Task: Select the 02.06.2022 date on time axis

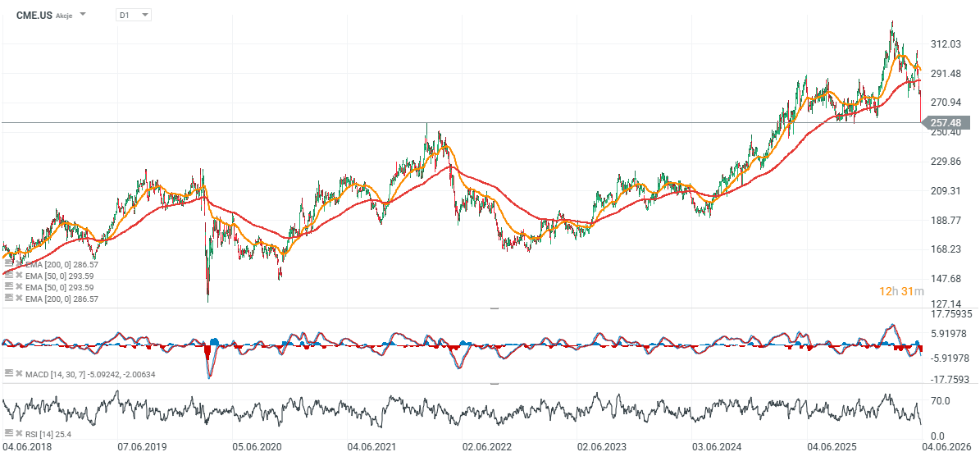Action: [487, 446]
